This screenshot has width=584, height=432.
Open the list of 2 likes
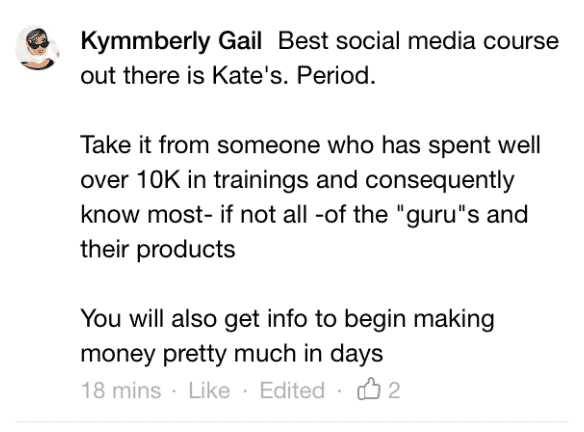coord(394,391)
